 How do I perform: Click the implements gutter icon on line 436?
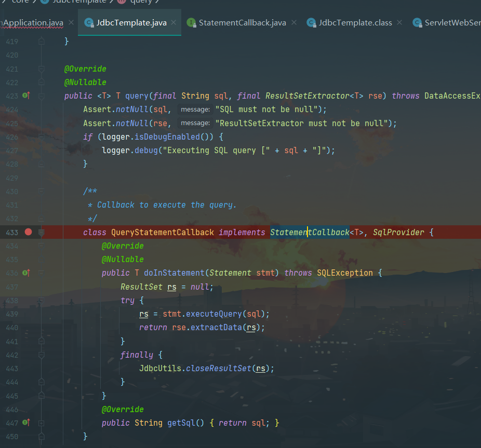click(26, 273)
